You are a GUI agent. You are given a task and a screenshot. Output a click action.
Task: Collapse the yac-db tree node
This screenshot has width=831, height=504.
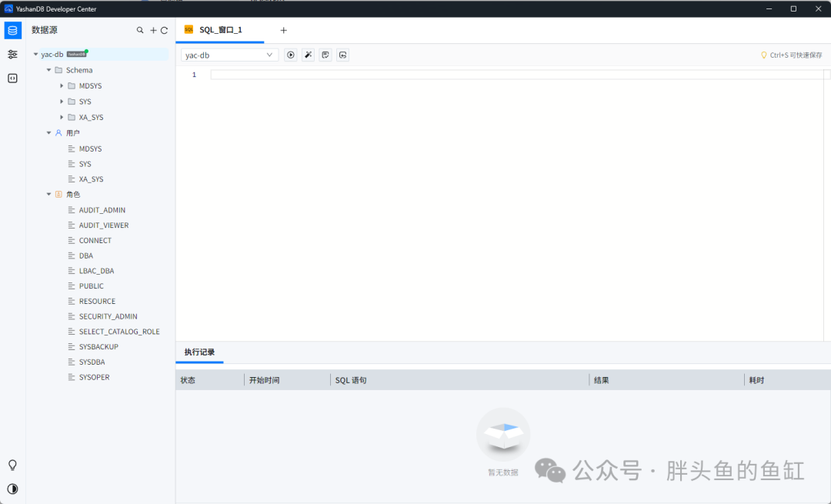35,54
